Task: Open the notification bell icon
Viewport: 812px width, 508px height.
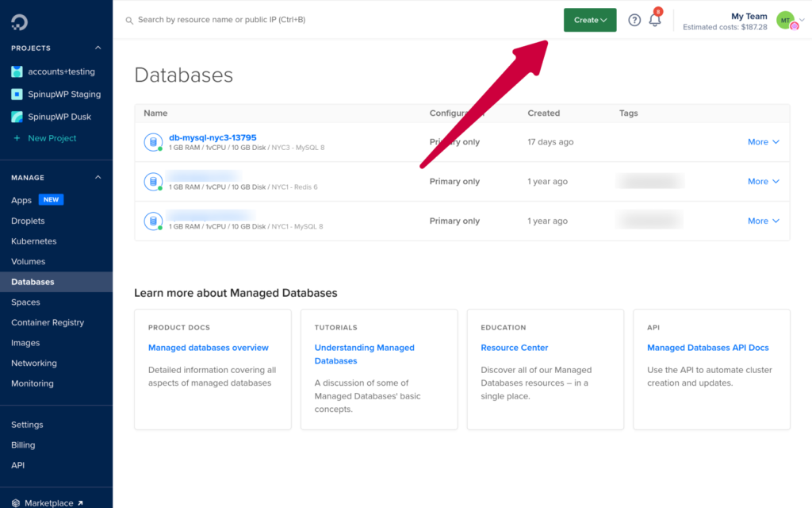Action: [x=655, y=20]
